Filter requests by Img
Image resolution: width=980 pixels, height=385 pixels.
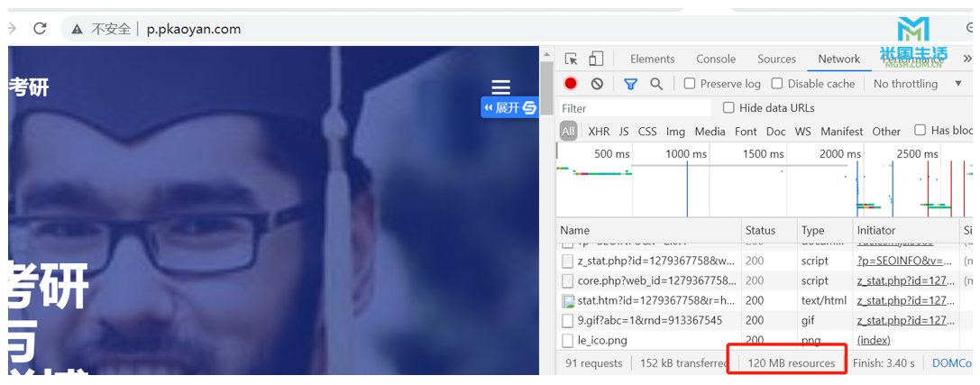click(675, 132)
